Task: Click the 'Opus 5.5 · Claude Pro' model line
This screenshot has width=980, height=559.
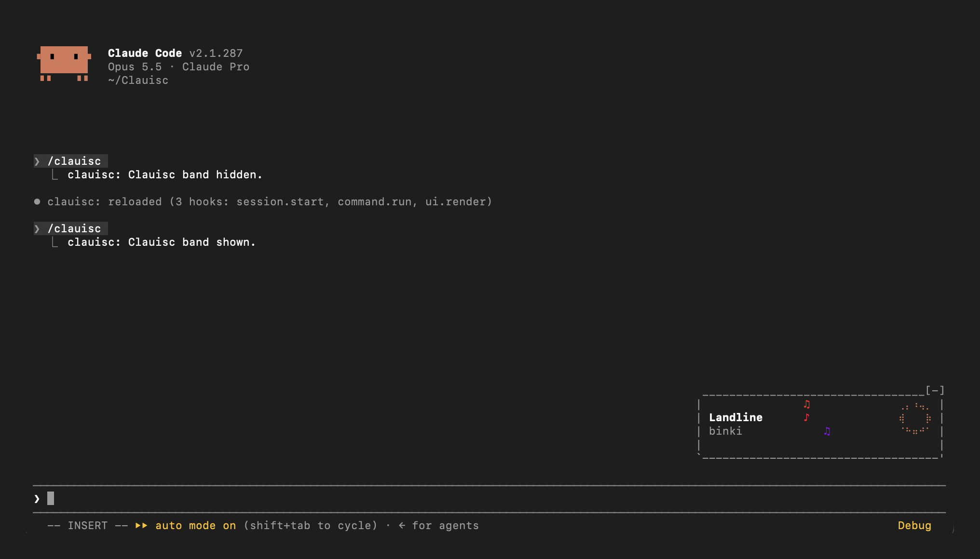Action: (178, 67)
